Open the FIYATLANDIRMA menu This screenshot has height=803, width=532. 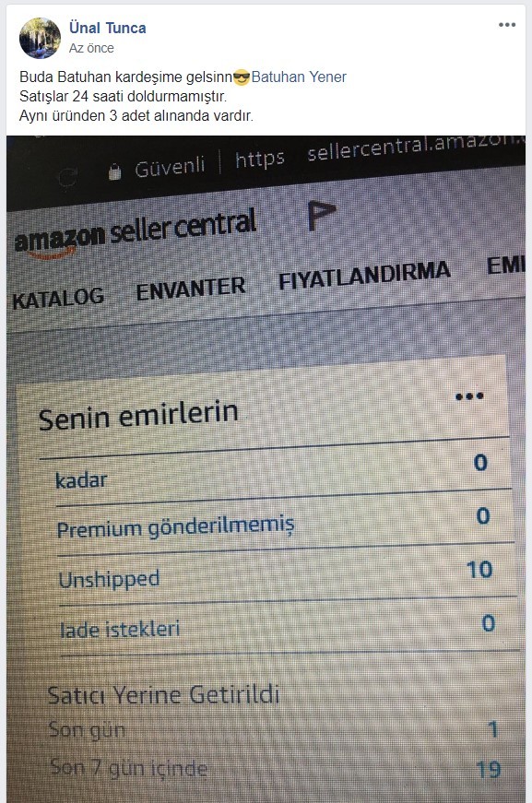[x=364, y=275]
